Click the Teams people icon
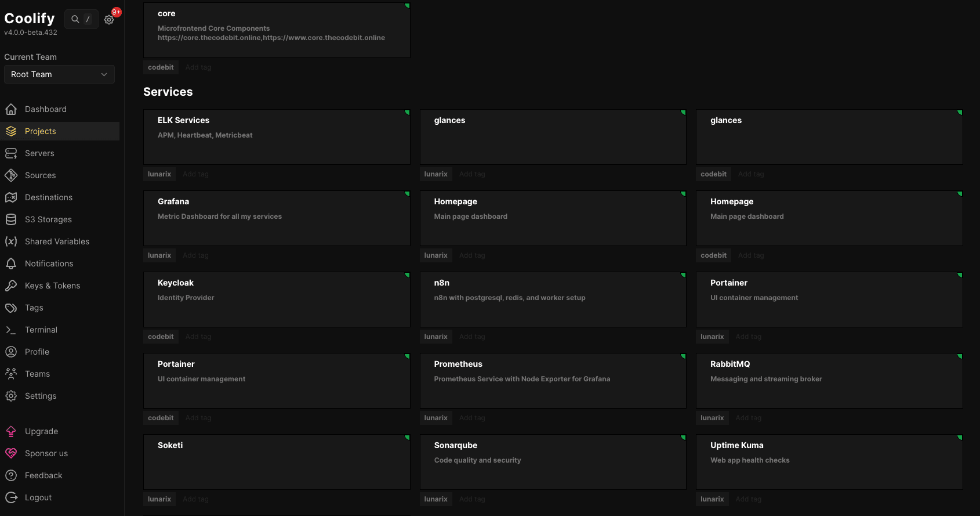 11,374
